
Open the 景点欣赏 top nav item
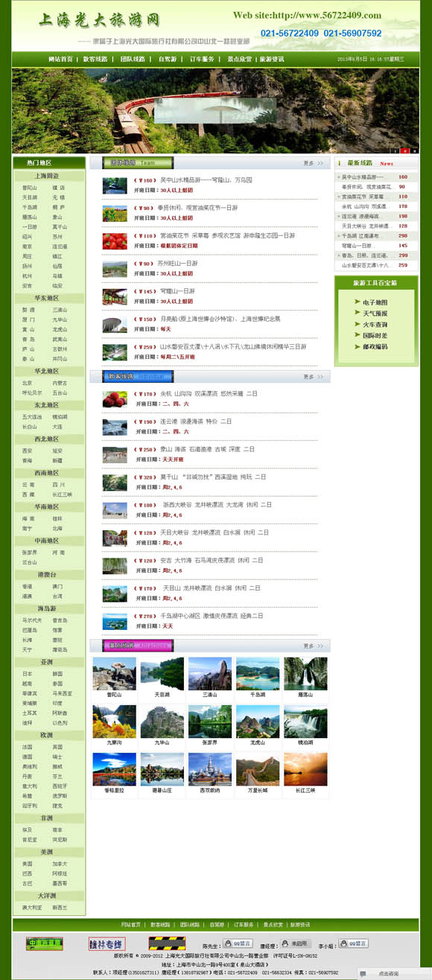click(239, 59)
